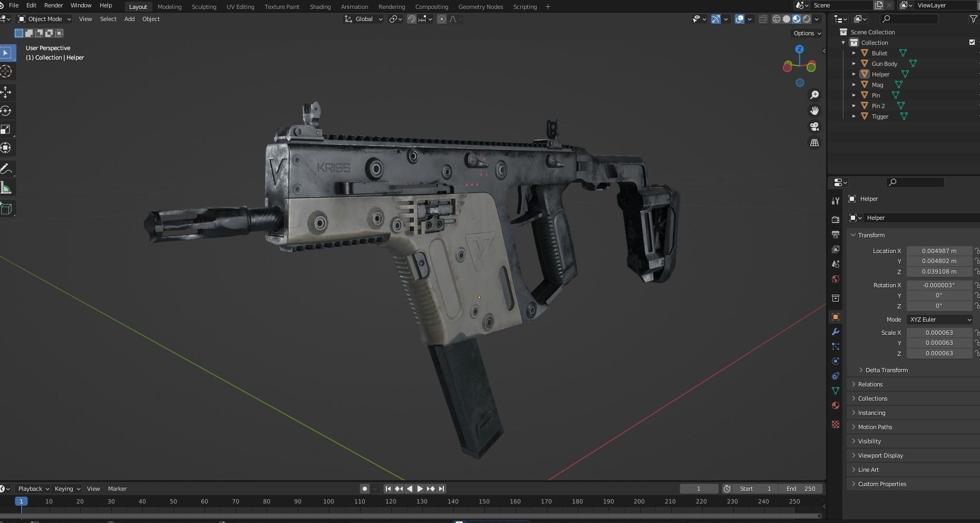The height and width of the screenshot is (523, 980).
Task: Open the Physics properties tab
Action: coord(836,361)
